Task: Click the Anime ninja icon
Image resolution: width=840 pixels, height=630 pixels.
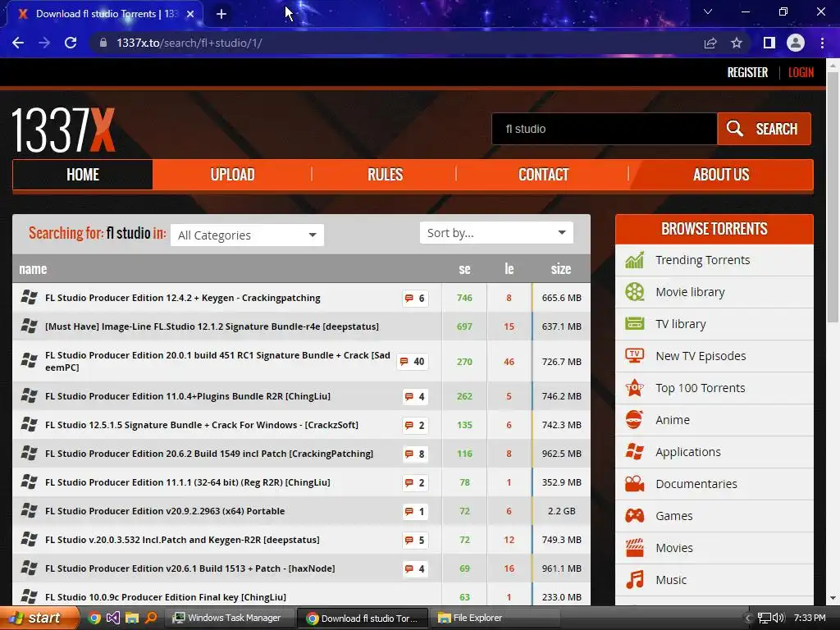Action: tap(634, 420)
